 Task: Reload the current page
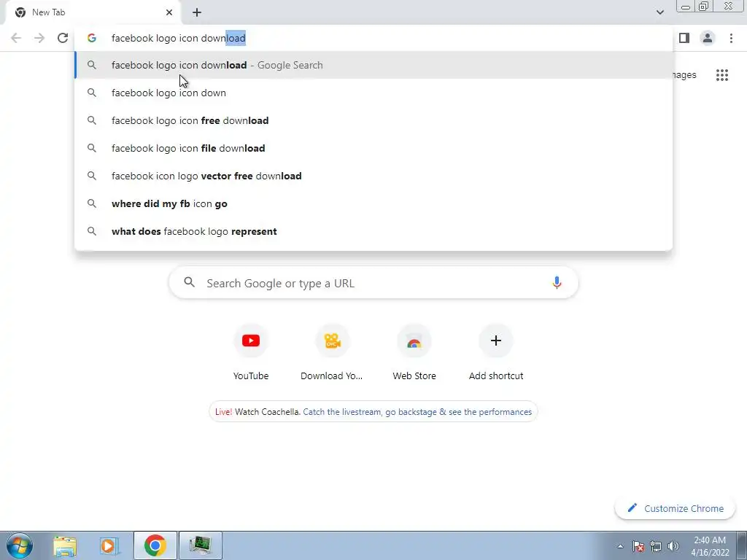pyautogui.click(x=63, y=38)
